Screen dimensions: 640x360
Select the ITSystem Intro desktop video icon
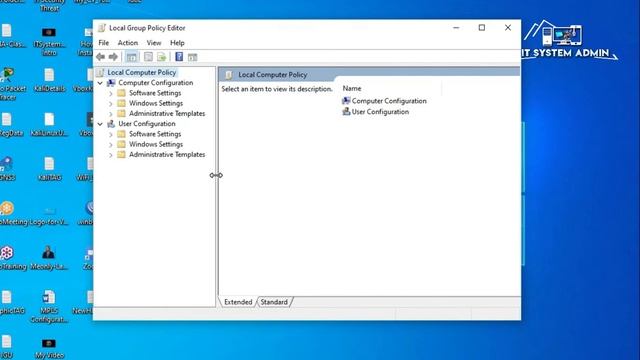[49, 41]
